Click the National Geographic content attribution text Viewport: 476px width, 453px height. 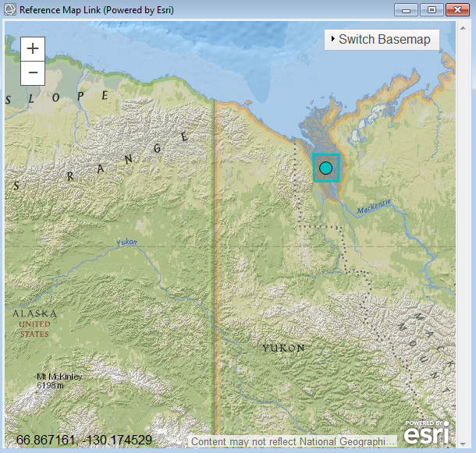[x=293, y=442]
